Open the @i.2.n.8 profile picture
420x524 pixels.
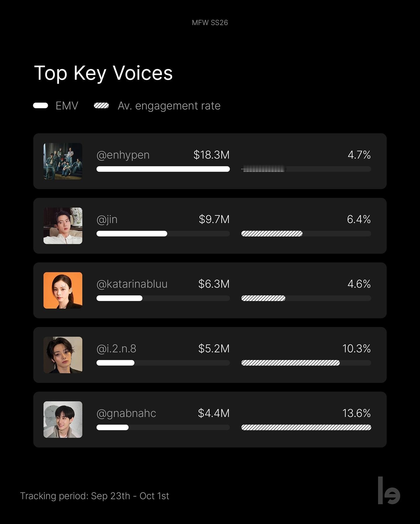63,355
